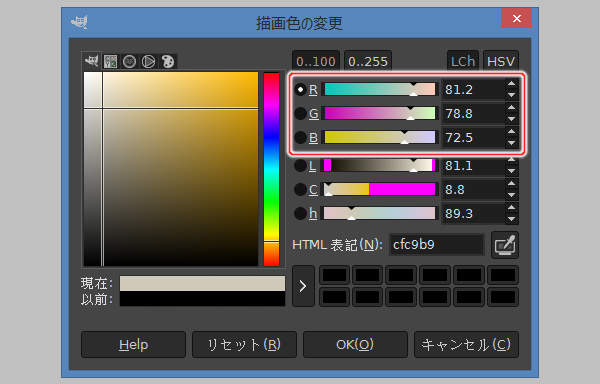This screenshot has width=600, height=384.
Task: Select first color history swatch, top row
Action: pos(334,275)
